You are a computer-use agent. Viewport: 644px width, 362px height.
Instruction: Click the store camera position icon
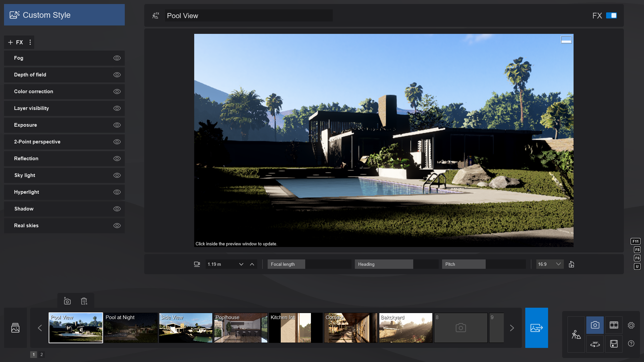pos(67,301)
